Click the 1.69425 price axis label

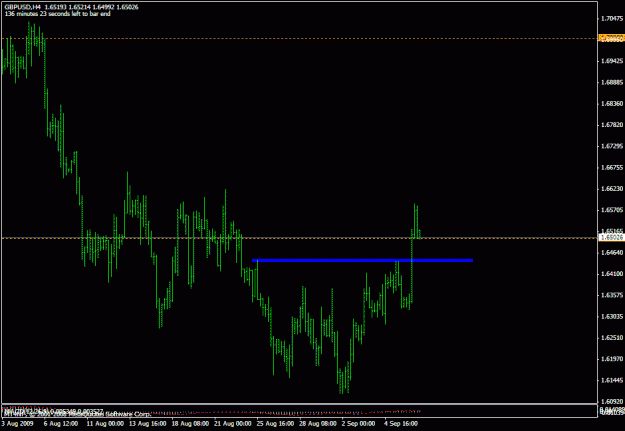[x=612, y=61]
